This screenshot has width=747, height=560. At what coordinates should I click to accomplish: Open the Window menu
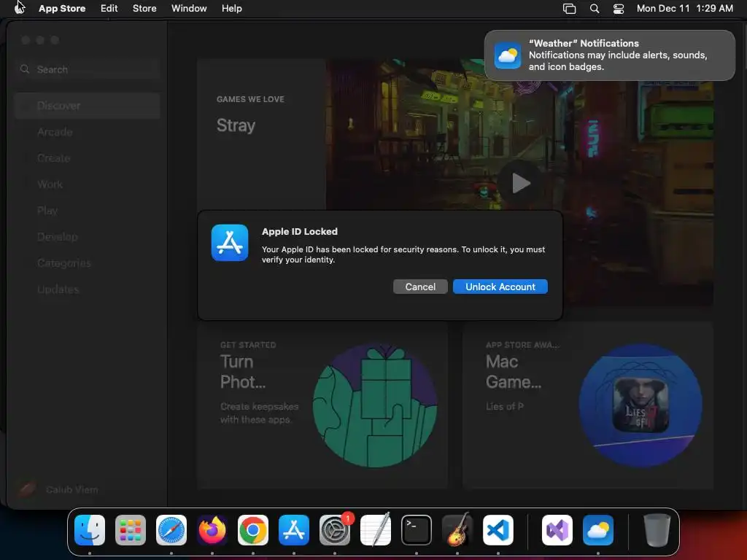click(189, 8)
